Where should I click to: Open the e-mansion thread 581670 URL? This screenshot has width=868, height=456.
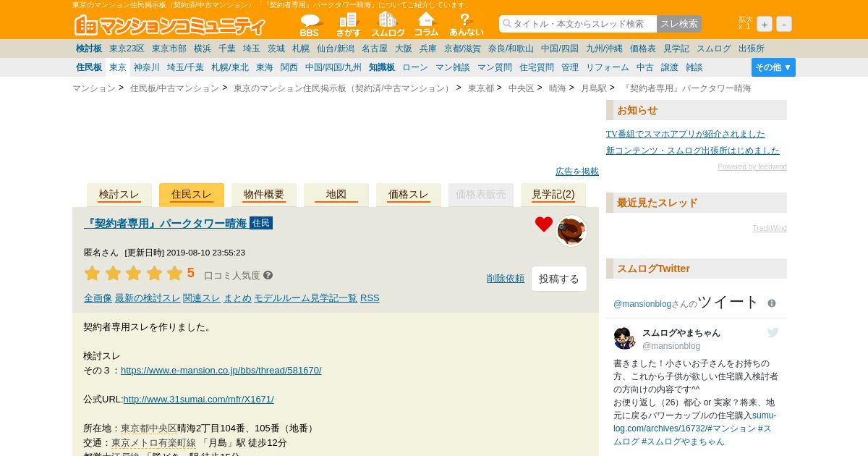[x=221, y=371]
